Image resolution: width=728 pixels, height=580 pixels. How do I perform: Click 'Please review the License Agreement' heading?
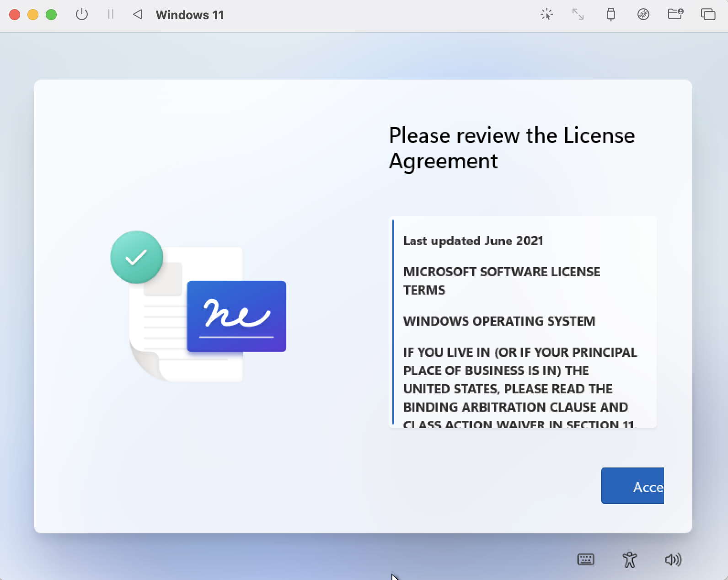pyautogui.click(x=512, y=148)
